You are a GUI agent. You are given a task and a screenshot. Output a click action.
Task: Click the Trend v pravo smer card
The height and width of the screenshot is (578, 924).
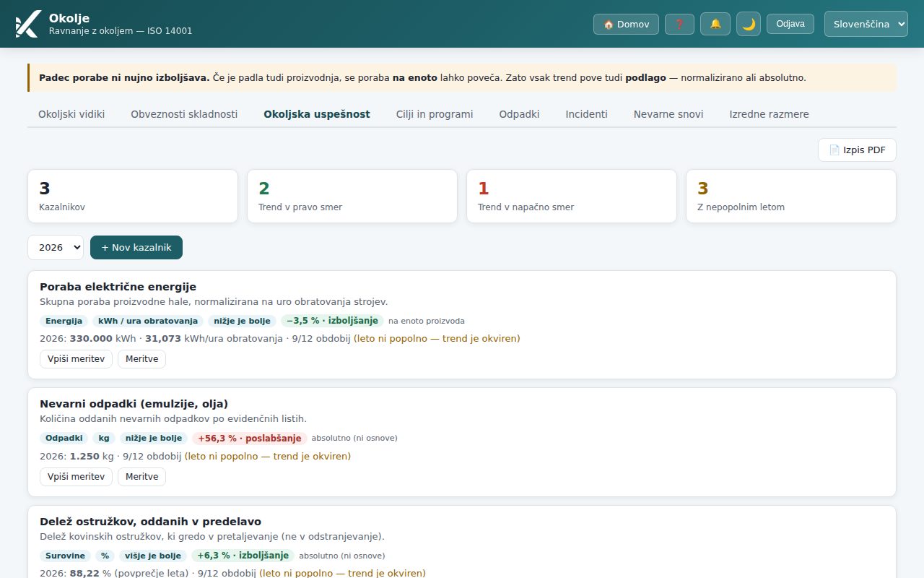tap(352, 197)
